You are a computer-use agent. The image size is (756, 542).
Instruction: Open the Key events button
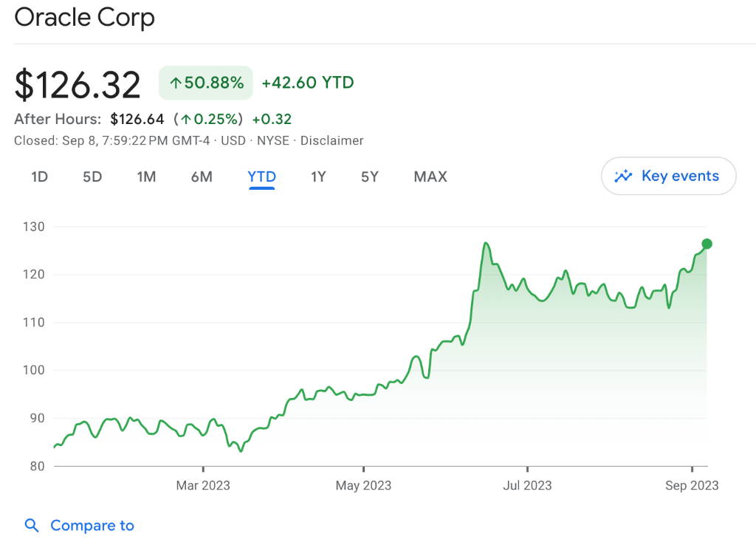(x=668, y=176)
